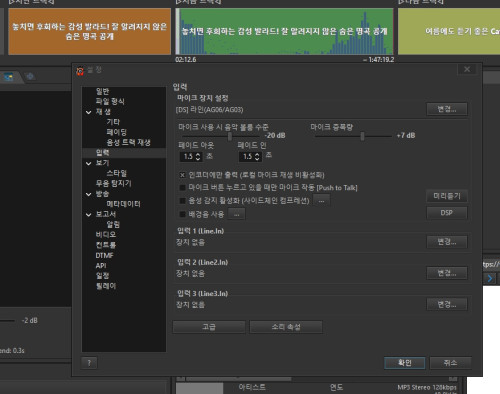Click the blue arrow icon at right edge

[x=490, y=278]
